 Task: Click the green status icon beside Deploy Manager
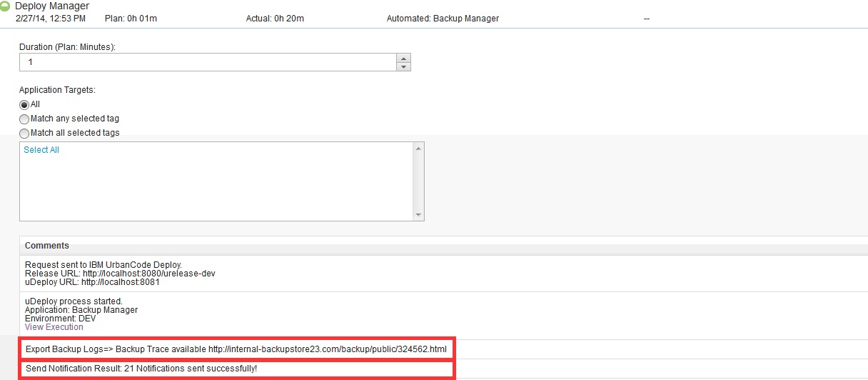click(4, 6)
